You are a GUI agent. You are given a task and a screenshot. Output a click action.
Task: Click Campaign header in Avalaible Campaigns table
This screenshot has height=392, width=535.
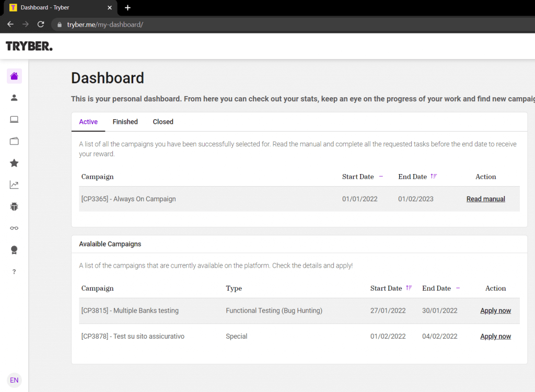97,288
